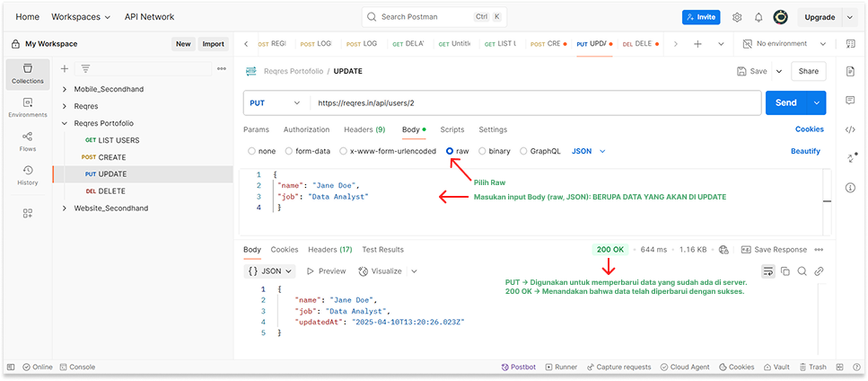Screen dimensions: 868x381
Task: Click the search icon in response panel
Action: pyautogui.click(x=802, y=271)
